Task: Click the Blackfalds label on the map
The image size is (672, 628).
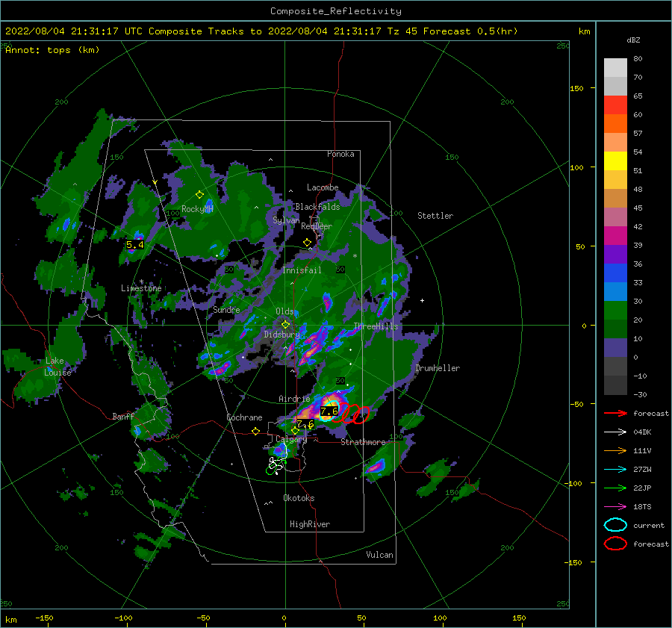Action: pyautogui.click(x=317, y=207)
